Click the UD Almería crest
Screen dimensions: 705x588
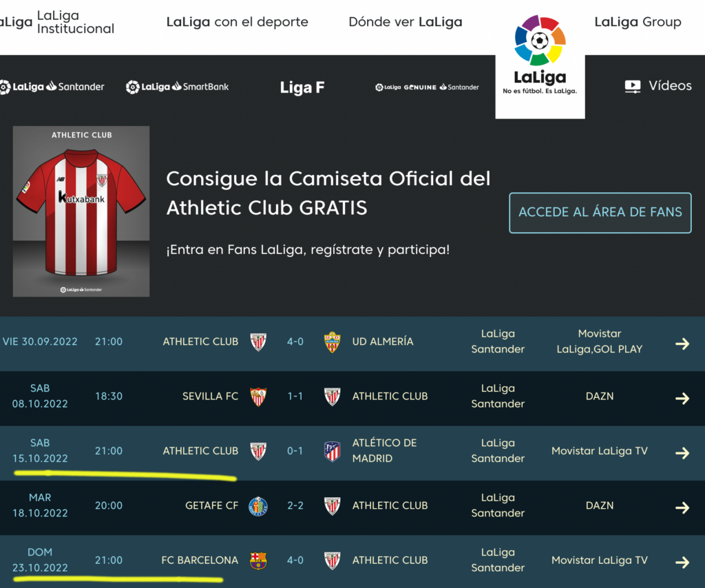333,342
